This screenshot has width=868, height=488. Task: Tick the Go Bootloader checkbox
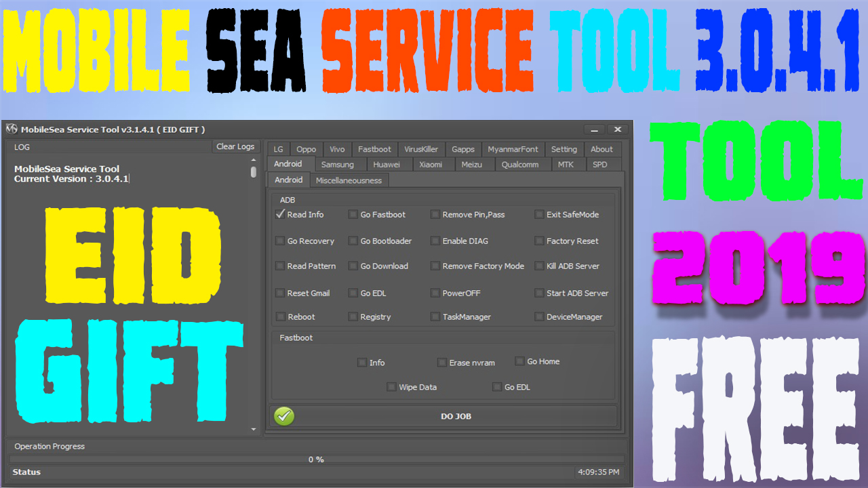[x=353, y=241]
